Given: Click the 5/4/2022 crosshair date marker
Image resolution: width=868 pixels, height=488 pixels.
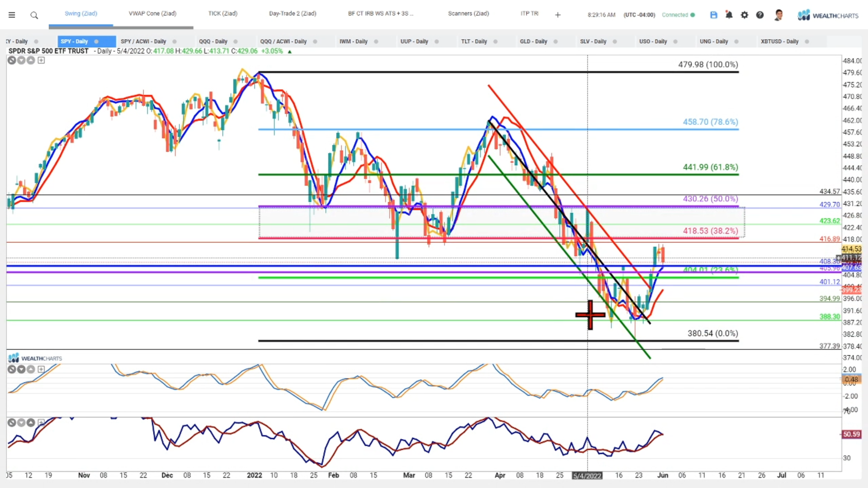Looking at the screenshot, I should click(587, 476).
